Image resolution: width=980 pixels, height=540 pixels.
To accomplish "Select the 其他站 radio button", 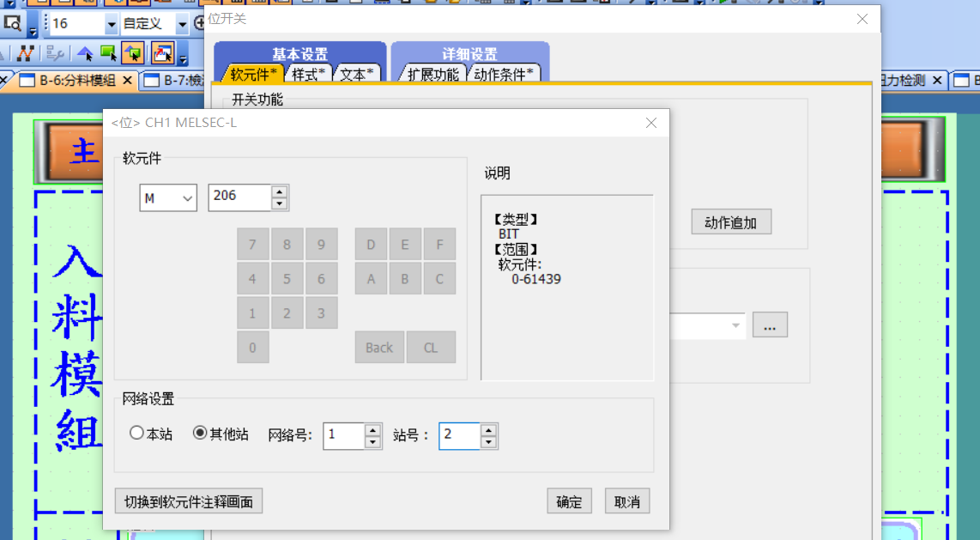I will tap(200, 434).
